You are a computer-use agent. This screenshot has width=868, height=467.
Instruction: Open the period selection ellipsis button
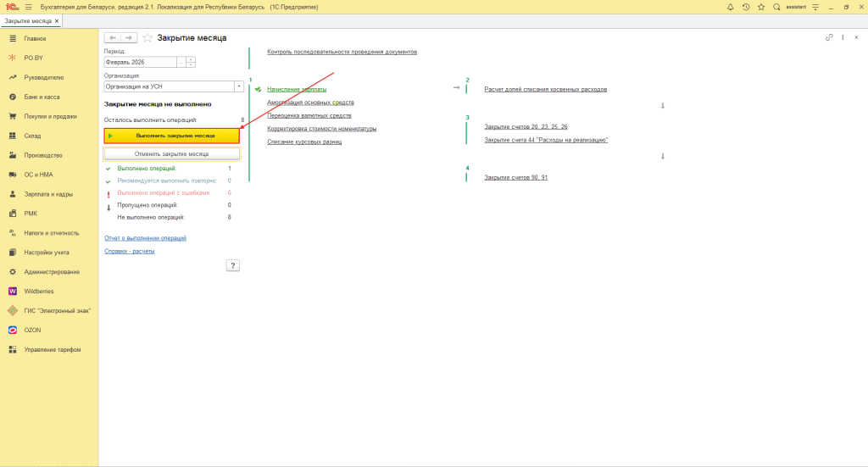coord(181,62)
